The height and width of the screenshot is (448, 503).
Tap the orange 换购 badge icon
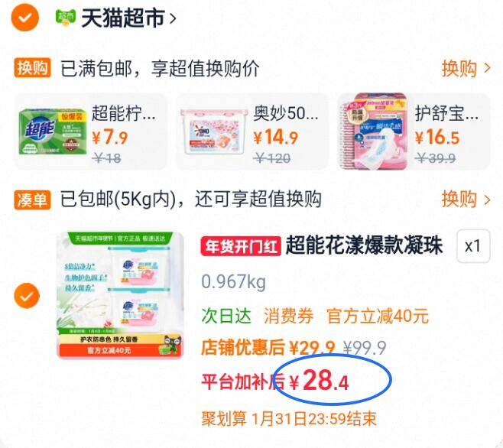click(x=32, y=68)
